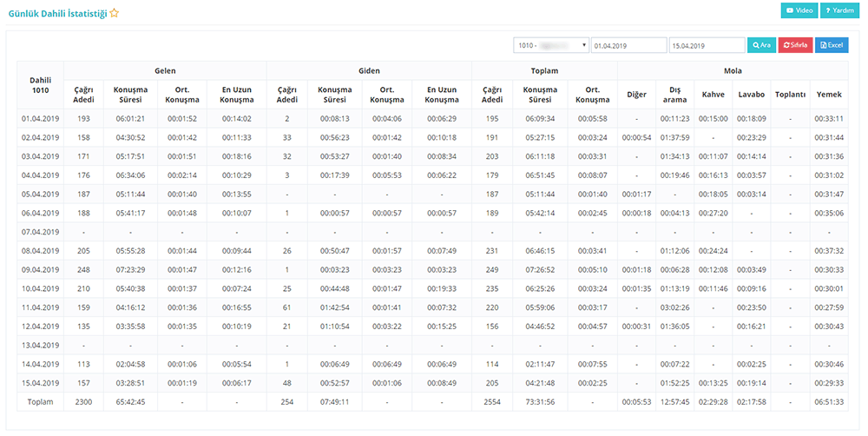Select the 09.04.2019 row date cell
Viewport: 868px width, 436px height.
tap(39, 269)
